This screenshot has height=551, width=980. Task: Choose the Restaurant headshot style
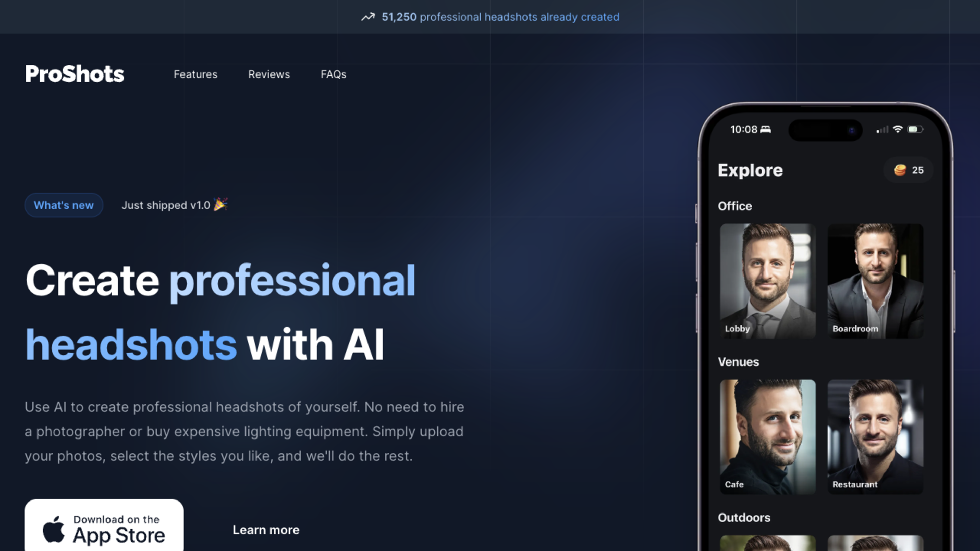(875, 437)
